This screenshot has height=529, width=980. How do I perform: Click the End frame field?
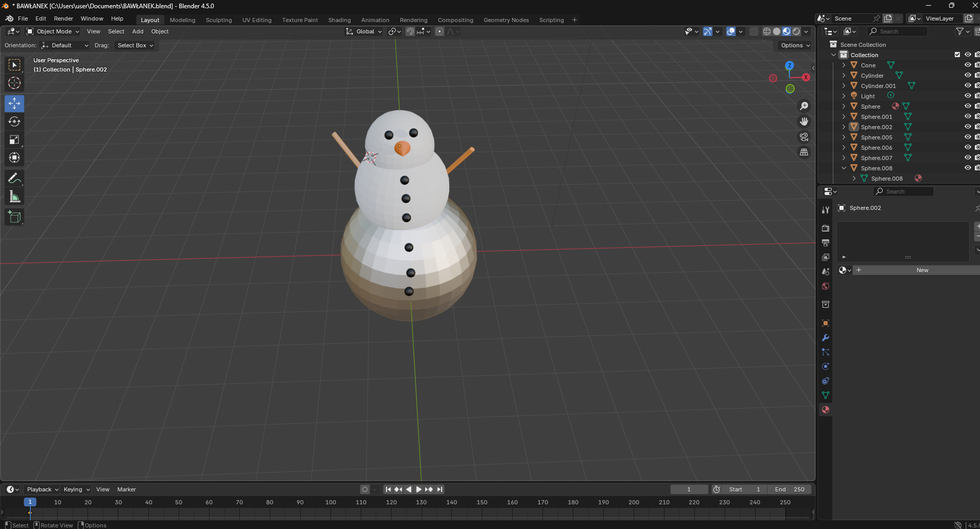[x=790, y=489]
